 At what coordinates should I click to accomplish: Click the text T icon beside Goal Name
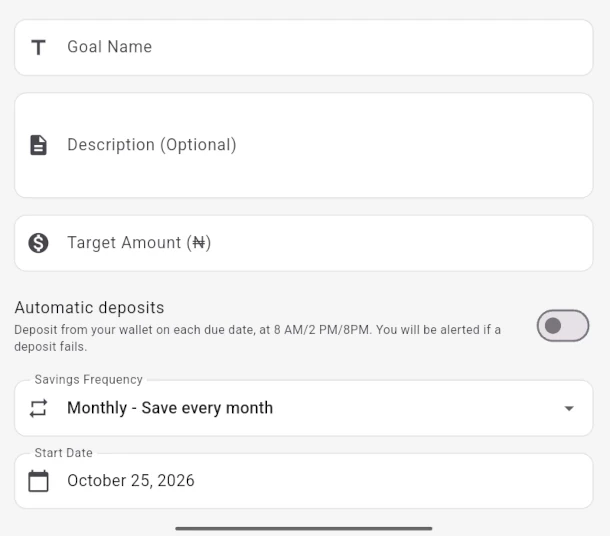click(x=39, y=47)
